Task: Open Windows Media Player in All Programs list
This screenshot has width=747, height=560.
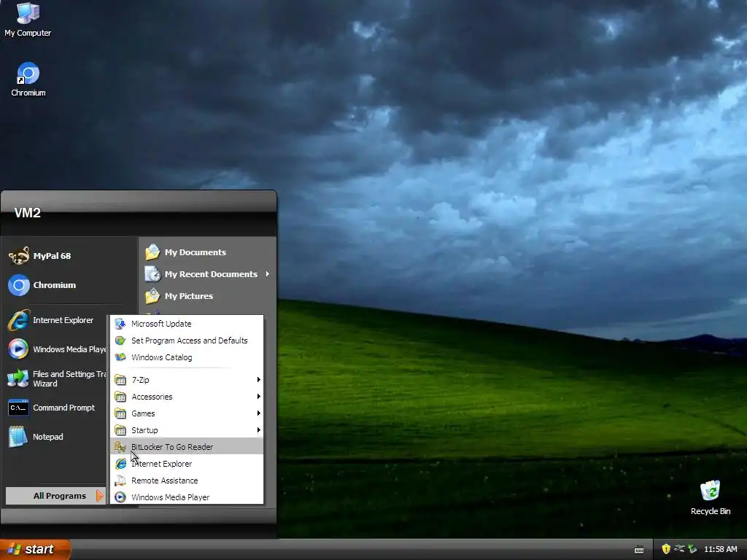Action: click(x=187, y=497)
